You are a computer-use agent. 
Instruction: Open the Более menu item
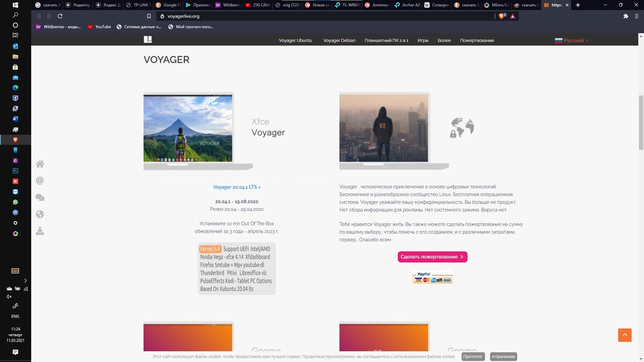(444, 40)
